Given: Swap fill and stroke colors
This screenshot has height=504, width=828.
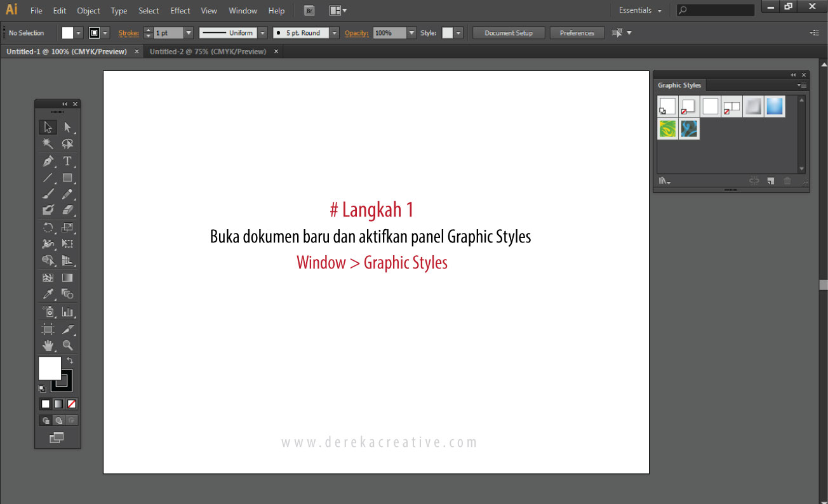Looking at the screenshot, I should pyautogui.click(x=70, y=361).
